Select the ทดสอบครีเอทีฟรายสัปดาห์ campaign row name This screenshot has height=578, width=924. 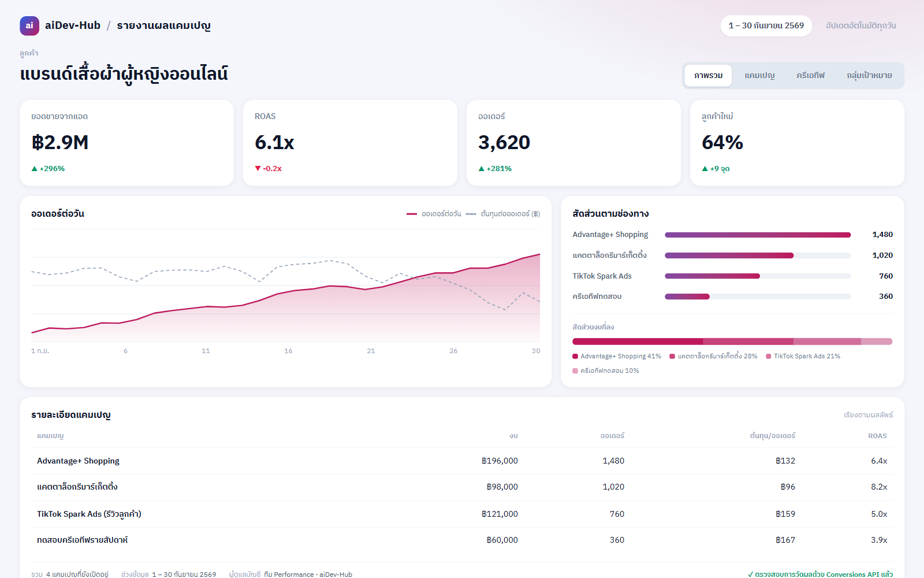(x=83, y=540)
